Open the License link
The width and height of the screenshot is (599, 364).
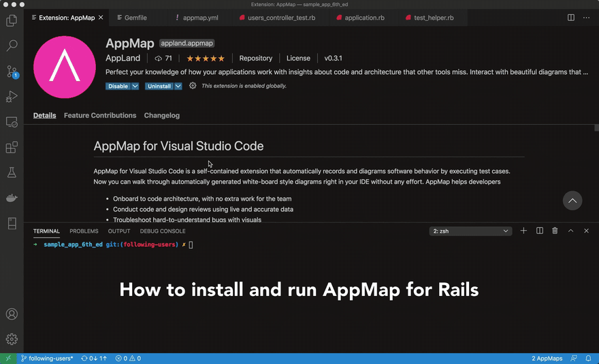click(298, 58)
